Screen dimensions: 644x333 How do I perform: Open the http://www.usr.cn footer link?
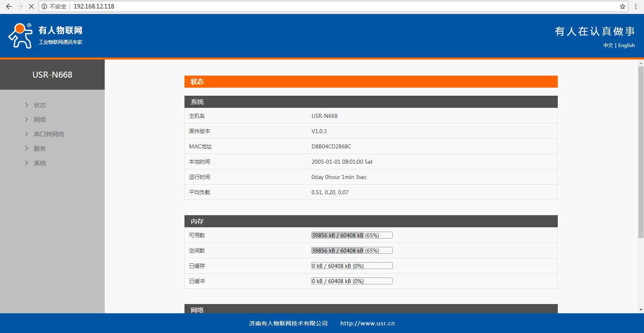367,323
